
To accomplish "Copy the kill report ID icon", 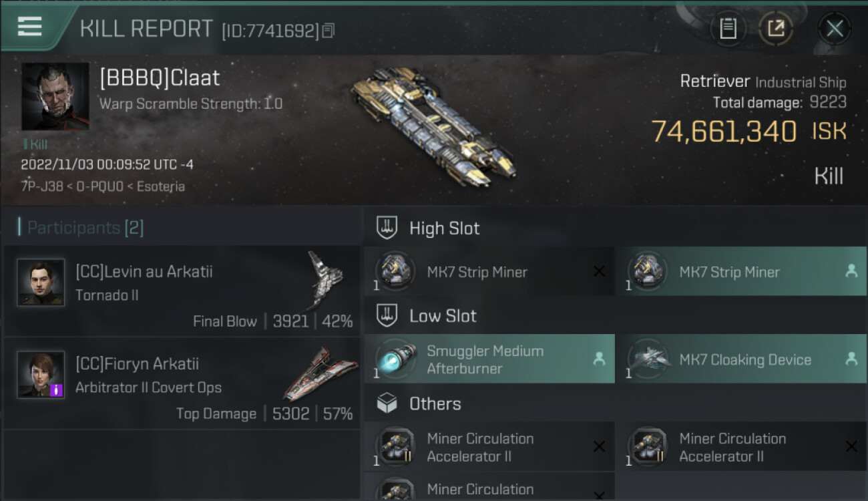I will pyautogui.click(x=328, y=31).
